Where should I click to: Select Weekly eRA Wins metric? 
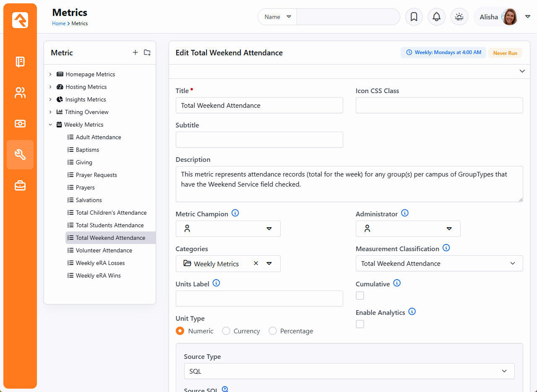[98, 275]
